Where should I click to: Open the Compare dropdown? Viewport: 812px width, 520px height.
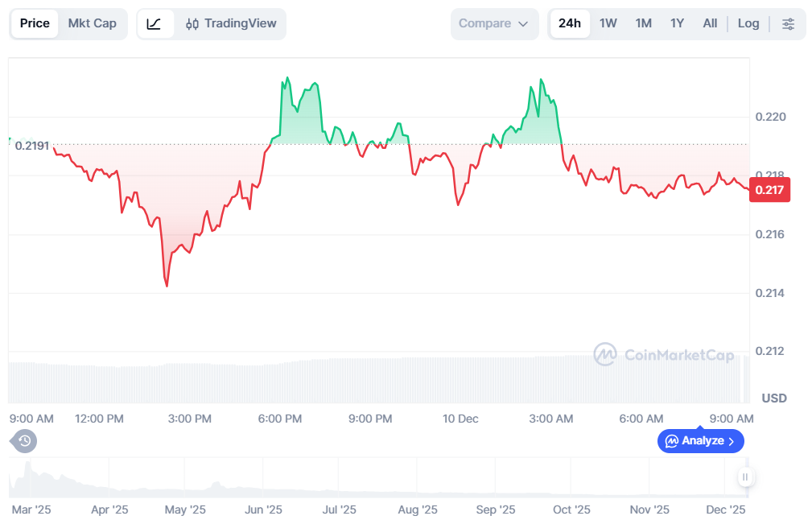pos(493,24)
